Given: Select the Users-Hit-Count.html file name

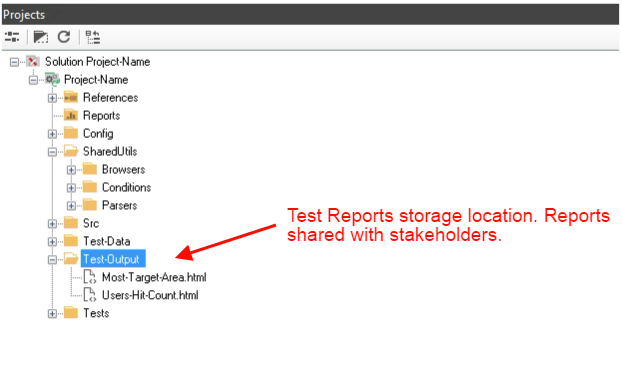Looking at the screenshot, I should tap(150, 295).
